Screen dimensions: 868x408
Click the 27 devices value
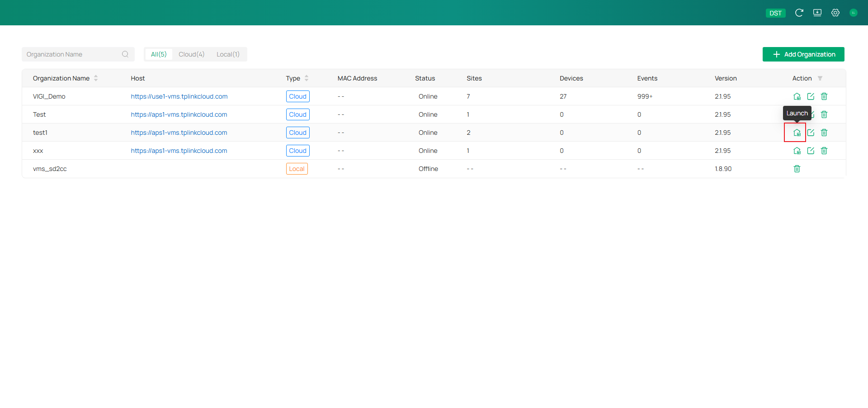point(563,96)
